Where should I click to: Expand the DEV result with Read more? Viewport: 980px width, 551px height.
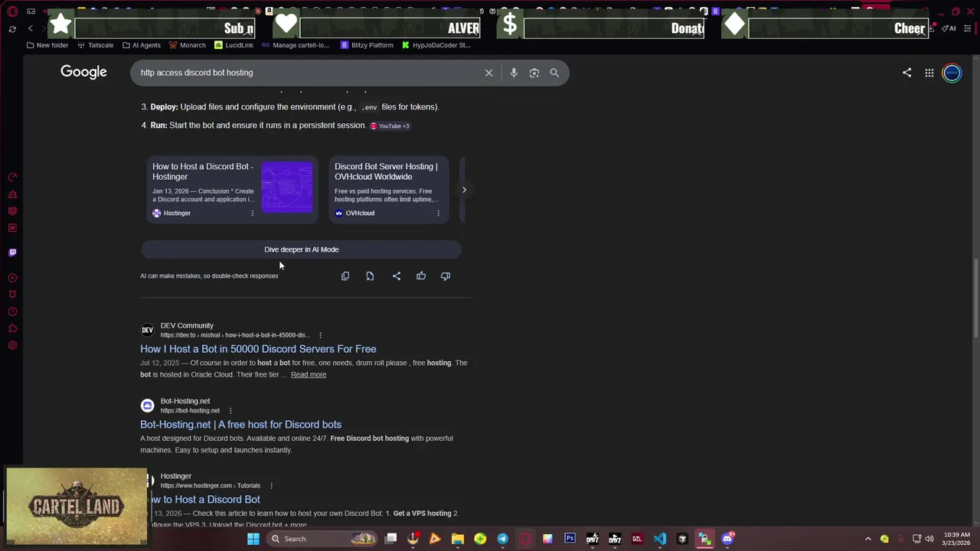(309, 375)
